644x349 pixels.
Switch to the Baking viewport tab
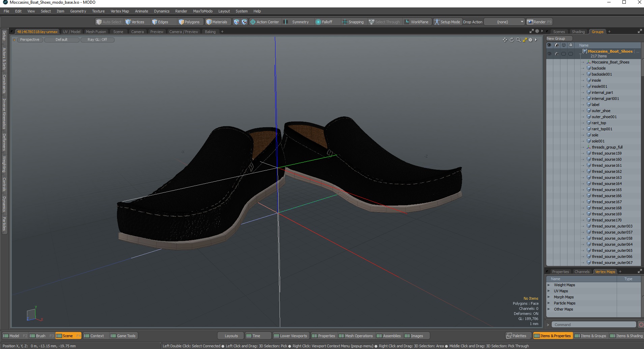click(x=210, y=32)
